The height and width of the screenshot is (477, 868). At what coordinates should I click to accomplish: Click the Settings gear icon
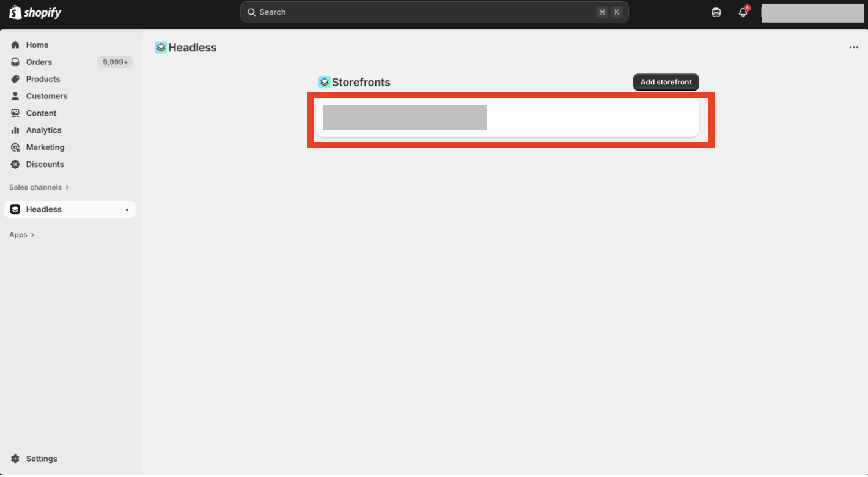(15, 459)
